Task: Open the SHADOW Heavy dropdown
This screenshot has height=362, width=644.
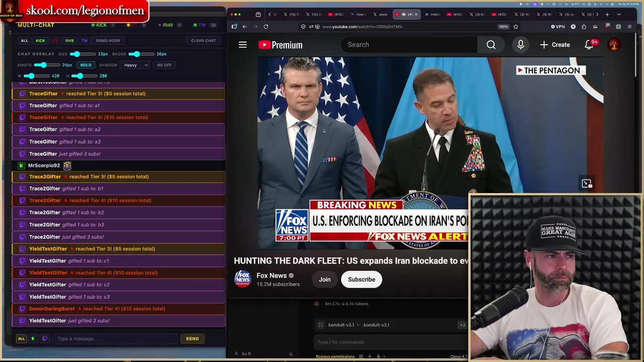Action: pos(135,65)
